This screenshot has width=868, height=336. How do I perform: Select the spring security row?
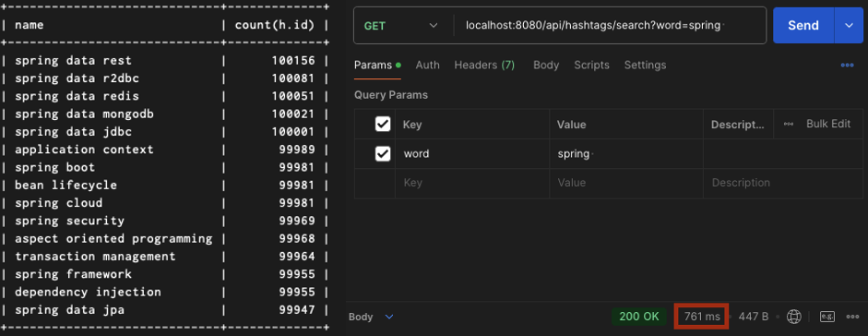pyautogui.click(x=165, y=221)
